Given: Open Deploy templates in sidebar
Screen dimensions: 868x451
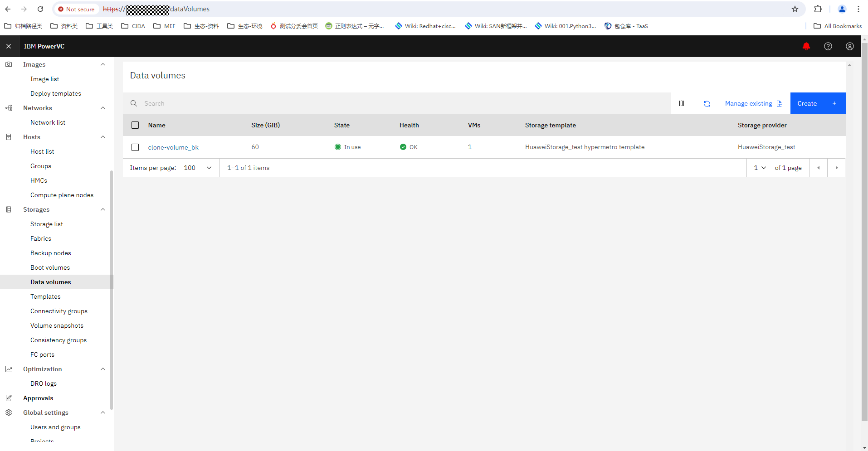Looking at the screenshot, I should [x=56, y=93].
